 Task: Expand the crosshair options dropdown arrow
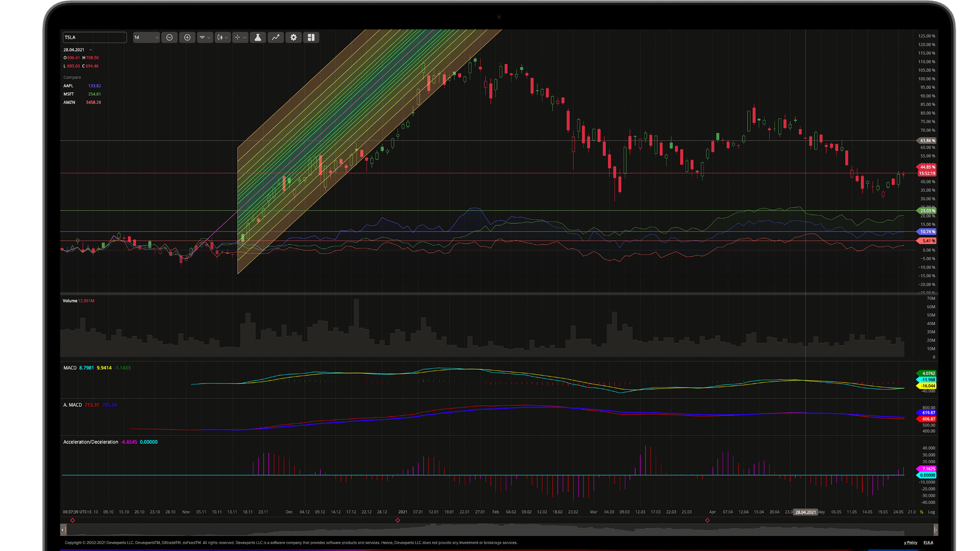[245, 37]
